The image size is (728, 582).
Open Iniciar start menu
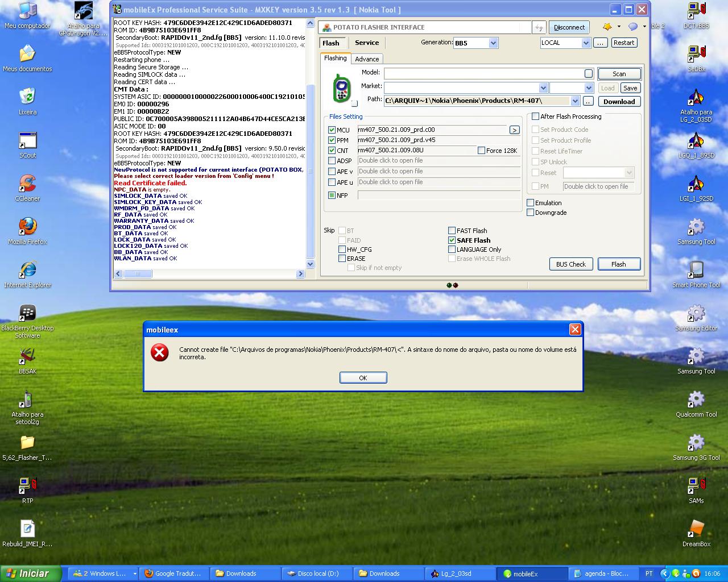(x=31, y=573)
